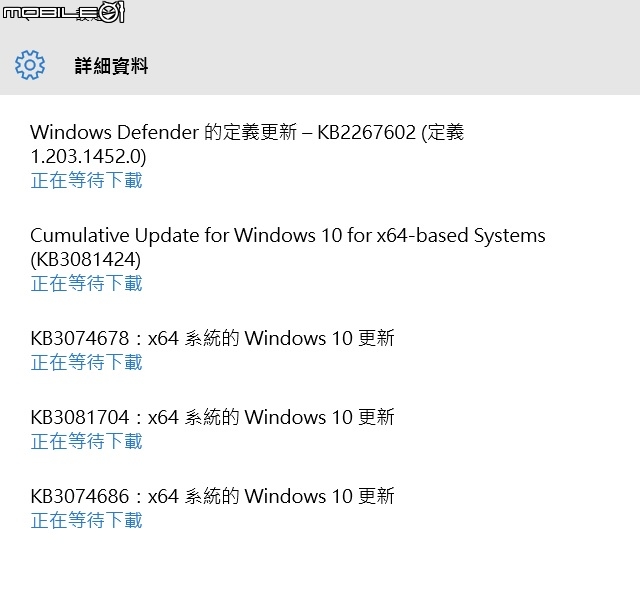Select the KB3074678 Windows 10 update entry

tap(212, 338)
